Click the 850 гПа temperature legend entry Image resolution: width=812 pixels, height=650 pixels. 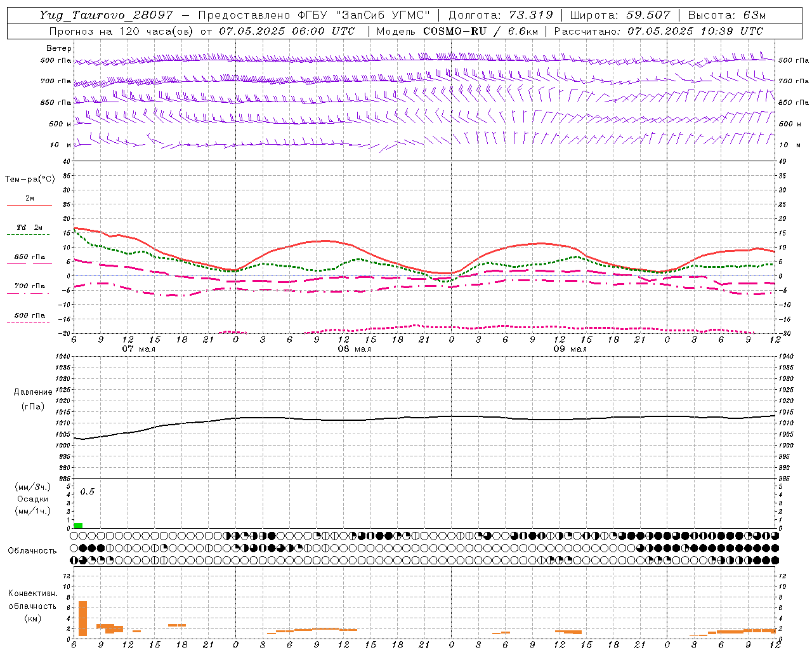point(29,257)
